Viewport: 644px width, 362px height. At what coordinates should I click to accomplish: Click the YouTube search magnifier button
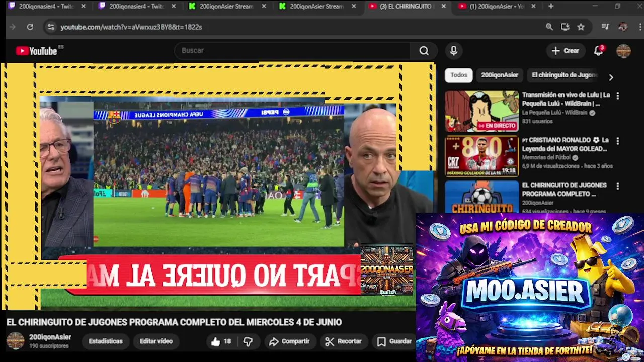pos(424,51)
